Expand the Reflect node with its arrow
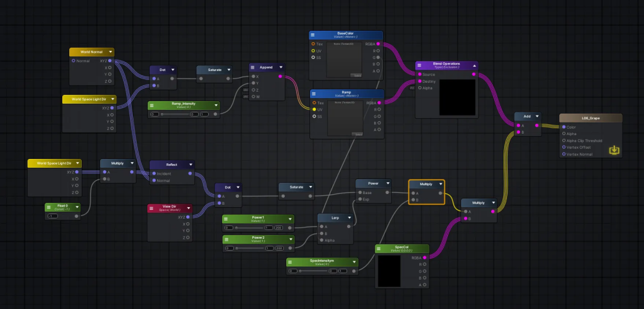 (x=189, y=165)
